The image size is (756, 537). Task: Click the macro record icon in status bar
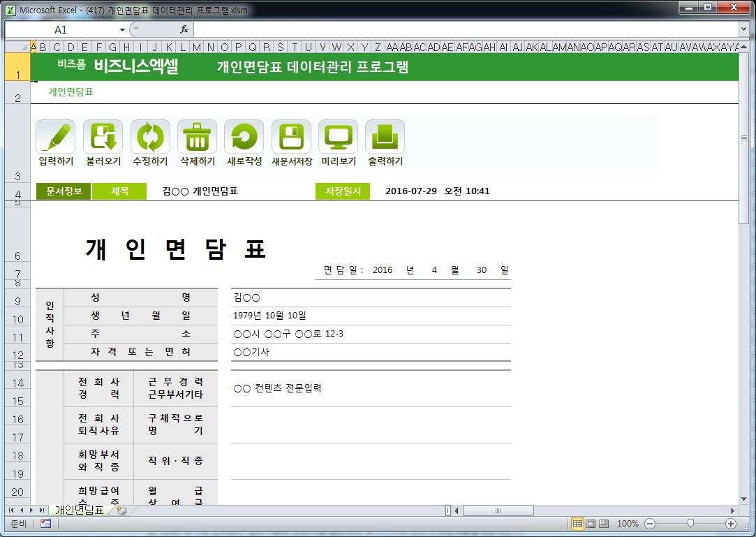click(x=46, y=524)
